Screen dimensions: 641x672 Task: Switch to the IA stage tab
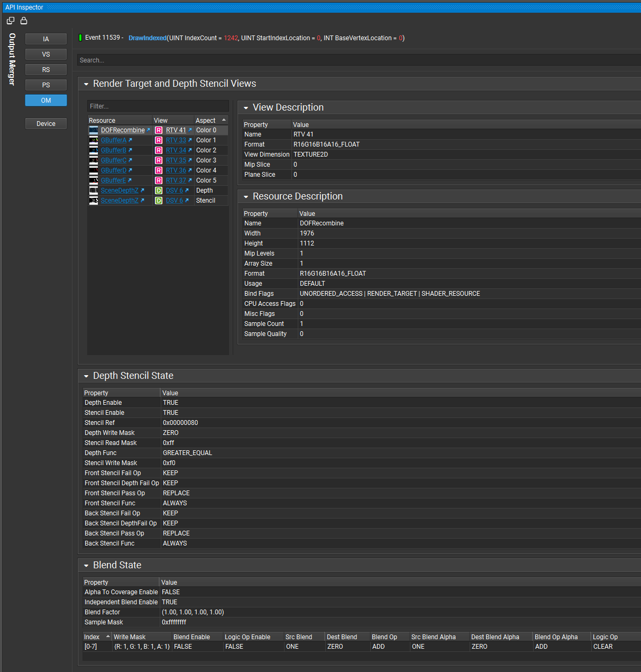45,39
